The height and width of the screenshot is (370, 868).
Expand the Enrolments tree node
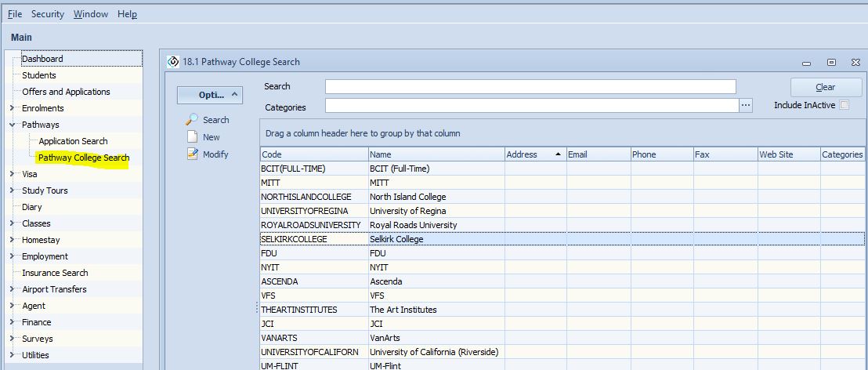pos(12,108)
